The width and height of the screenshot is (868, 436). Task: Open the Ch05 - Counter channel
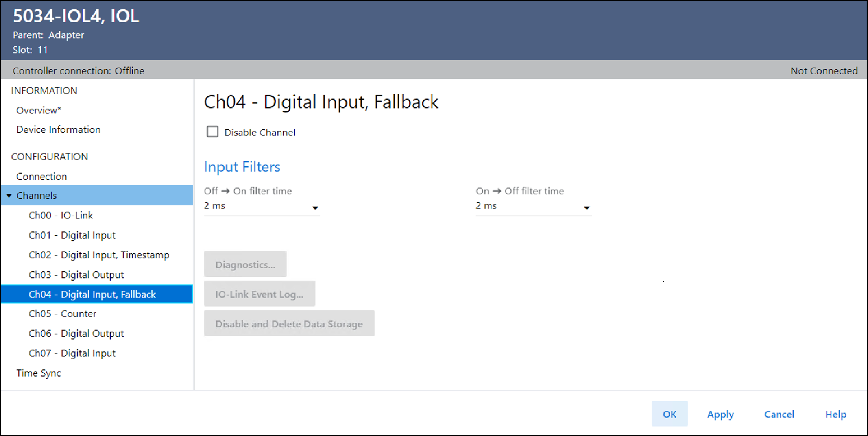point(63,314)
